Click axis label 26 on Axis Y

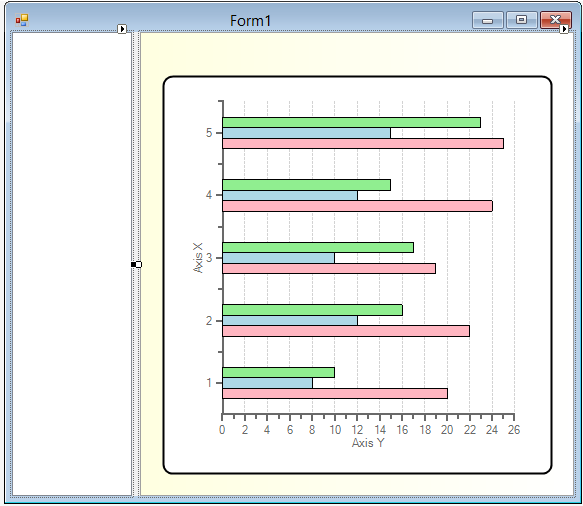click(x=514, y=430)
